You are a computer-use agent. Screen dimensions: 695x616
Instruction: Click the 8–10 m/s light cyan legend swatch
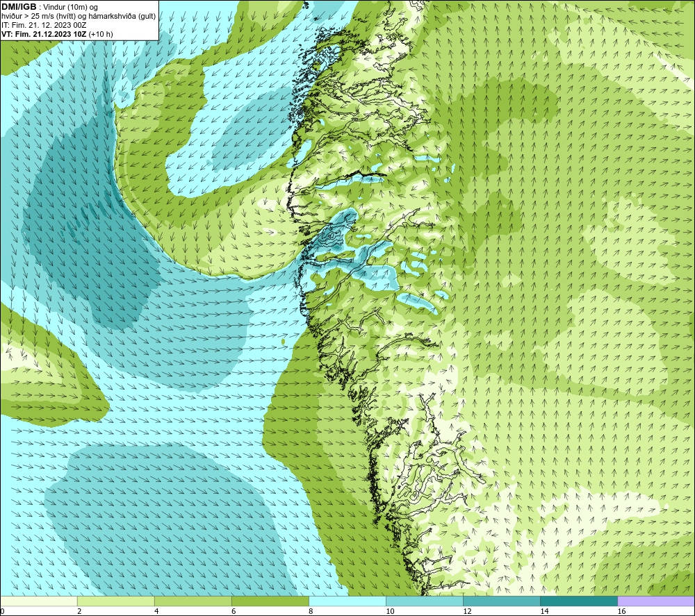[x=347, y=601]
